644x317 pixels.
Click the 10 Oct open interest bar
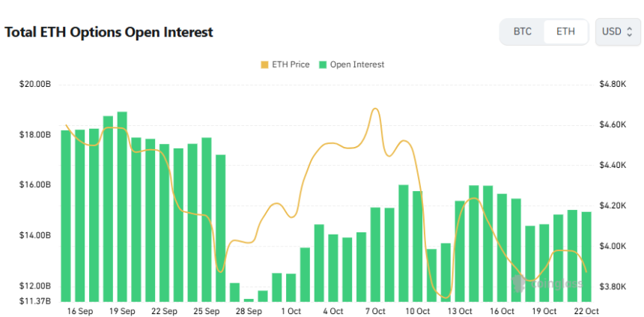pos(417,246)
